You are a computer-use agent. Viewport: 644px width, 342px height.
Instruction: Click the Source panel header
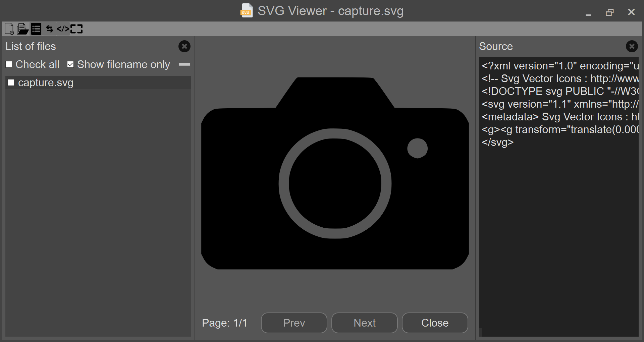click(x=496, y=46)
